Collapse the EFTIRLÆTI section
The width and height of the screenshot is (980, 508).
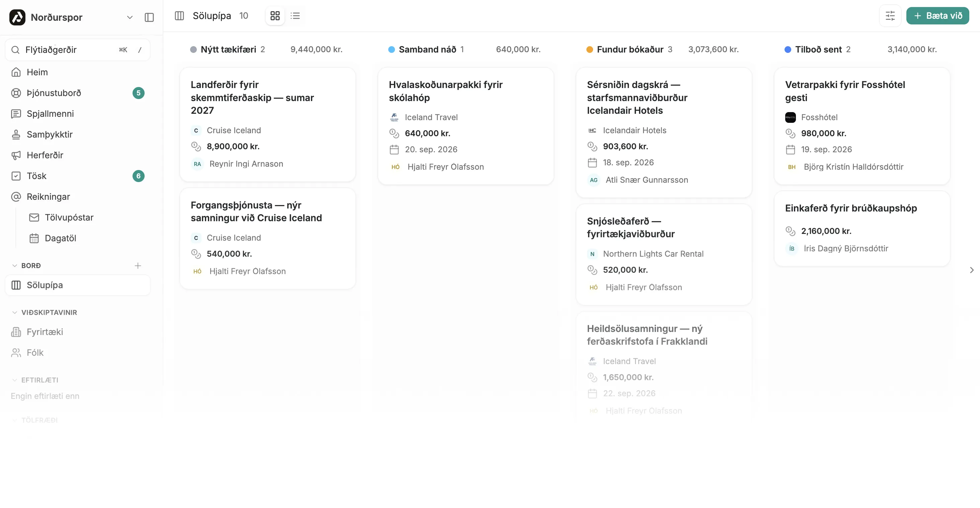(15, 380)
